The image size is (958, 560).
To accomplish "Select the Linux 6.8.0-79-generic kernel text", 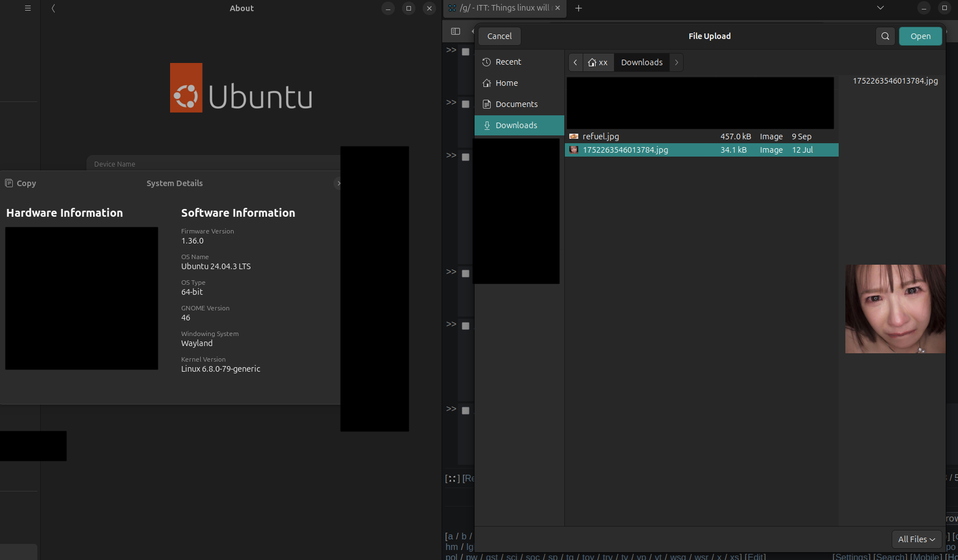I will [x=221, y=369].
